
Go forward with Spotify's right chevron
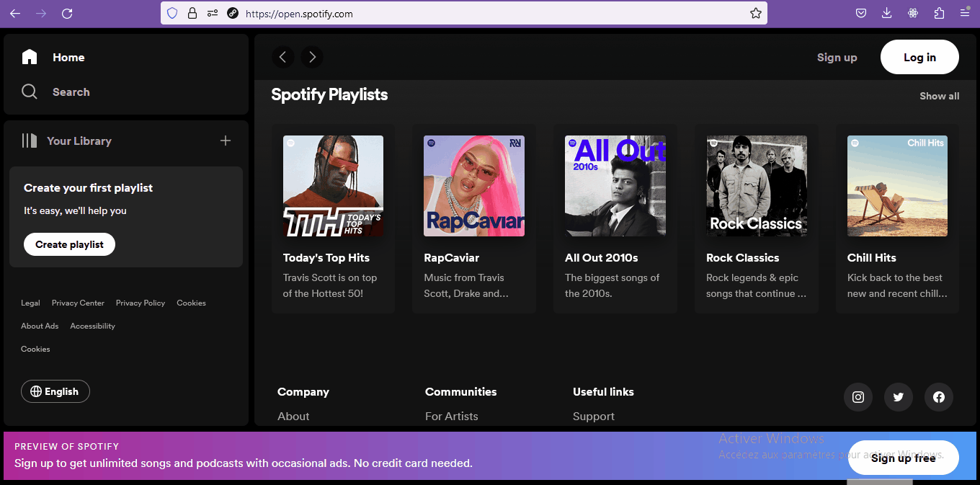tap(312, 57)
